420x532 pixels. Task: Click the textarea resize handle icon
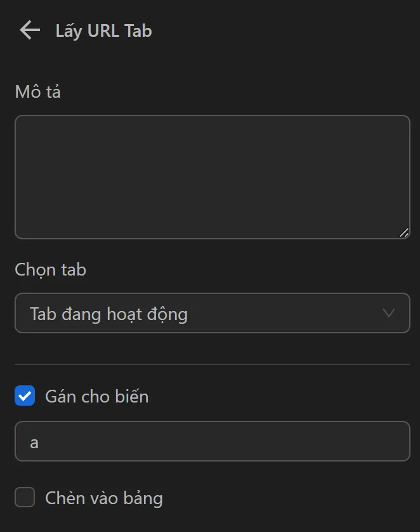point(405,234)
